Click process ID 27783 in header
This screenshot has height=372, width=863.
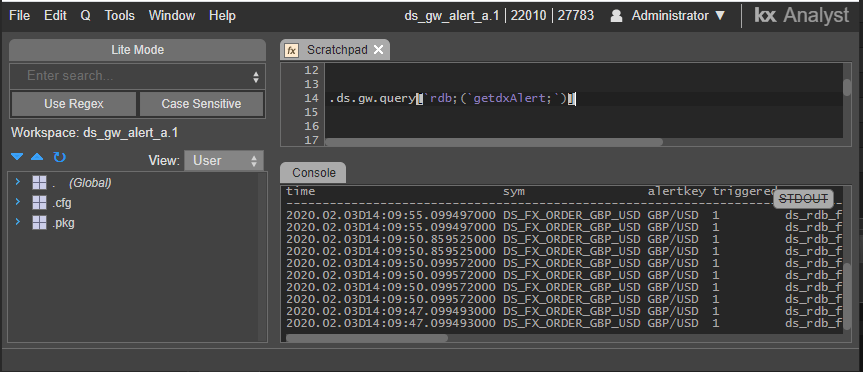click(x=576, y=16)
